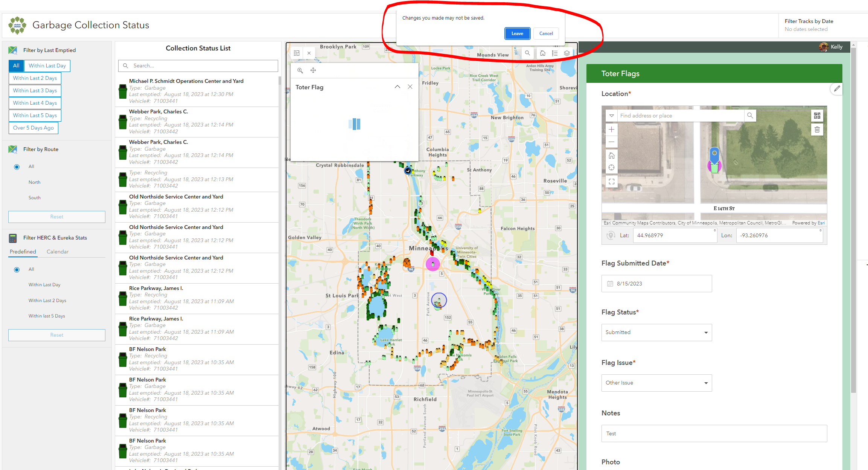The width and height of the screenshot is (868, 470).
Task: Edit Toter Flags using pencil icon
Action: tap(837, 89)
